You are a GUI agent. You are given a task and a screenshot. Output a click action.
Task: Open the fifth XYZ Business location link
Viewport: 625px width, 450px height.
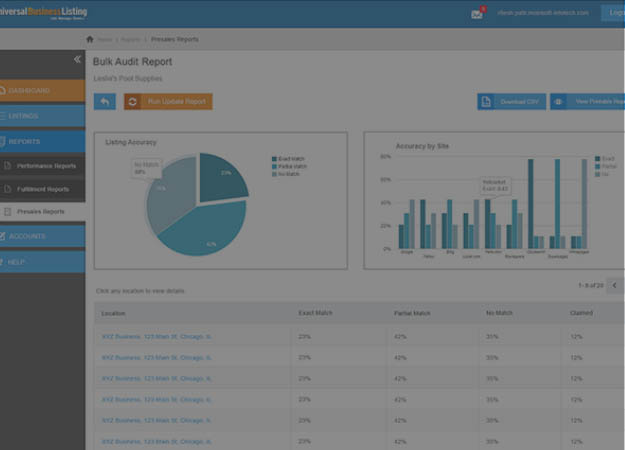pos(156,420)
